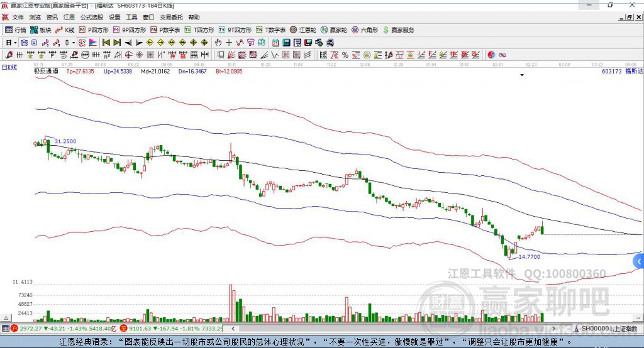Open the P四方形 tool
This screenshot has width=644, height=348.
click(x=94, y=30)
